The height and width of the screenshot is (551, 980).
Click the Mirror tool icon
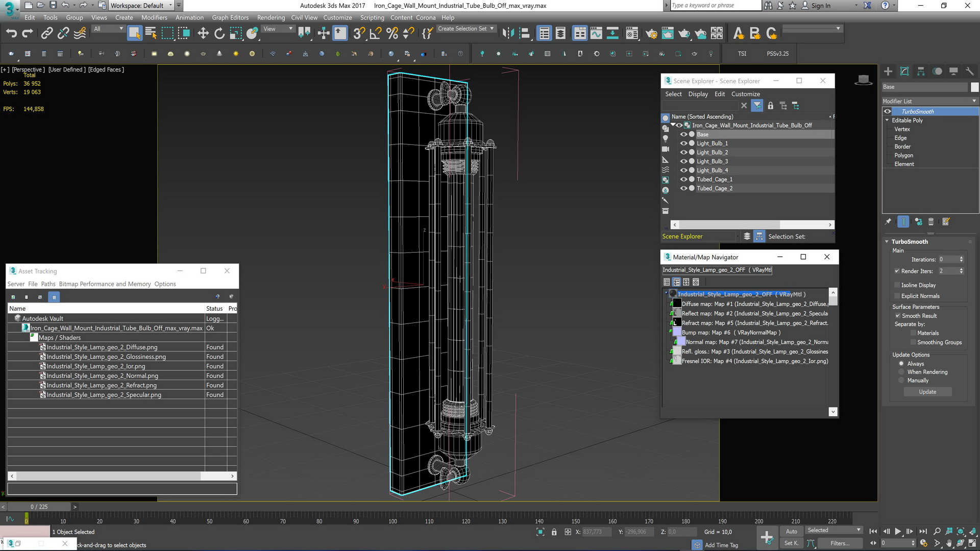pos(508,34)
